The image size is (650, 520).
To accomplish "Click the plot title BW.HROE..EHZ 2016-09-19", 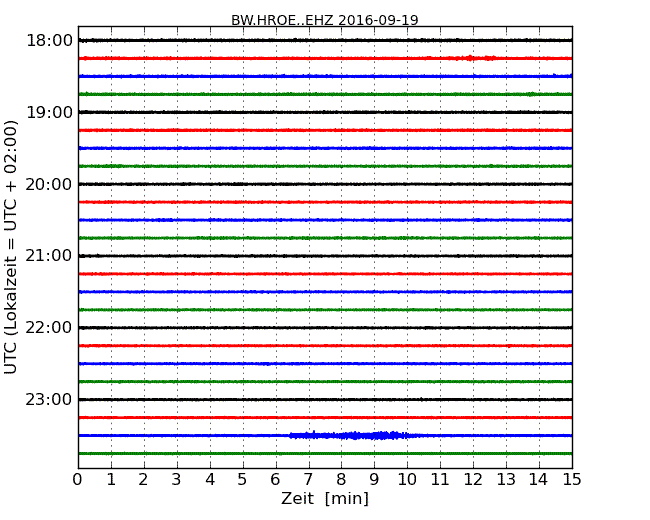I will point(325,20).
